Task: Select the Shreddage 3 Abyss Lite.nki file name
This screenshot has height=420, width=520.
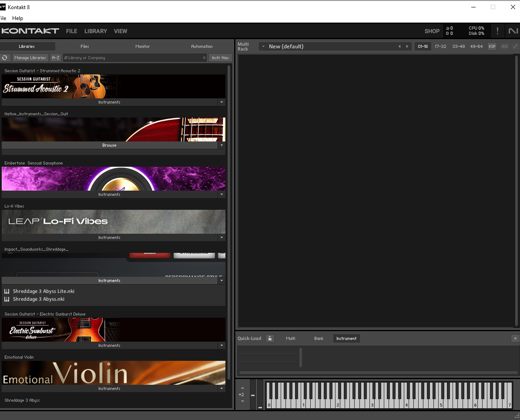Action: pyautogui.click(x=44, y=291)
